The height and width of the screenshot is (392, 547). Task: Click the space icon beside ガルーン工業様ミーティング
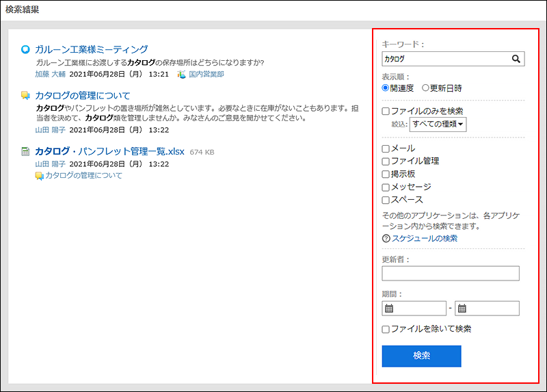click(x=25, y=49)
